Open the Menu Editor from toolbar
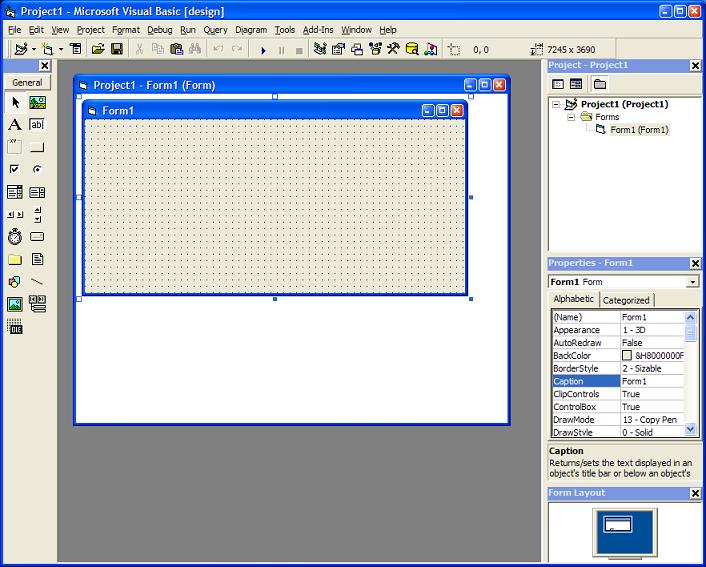The height and width of the screenshot is (567, 706). 76,49
